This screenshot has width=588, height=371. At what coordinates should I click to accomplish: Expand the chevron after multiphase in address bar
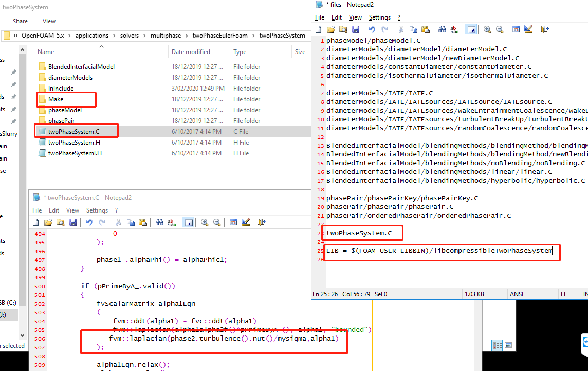coord(187,36)
